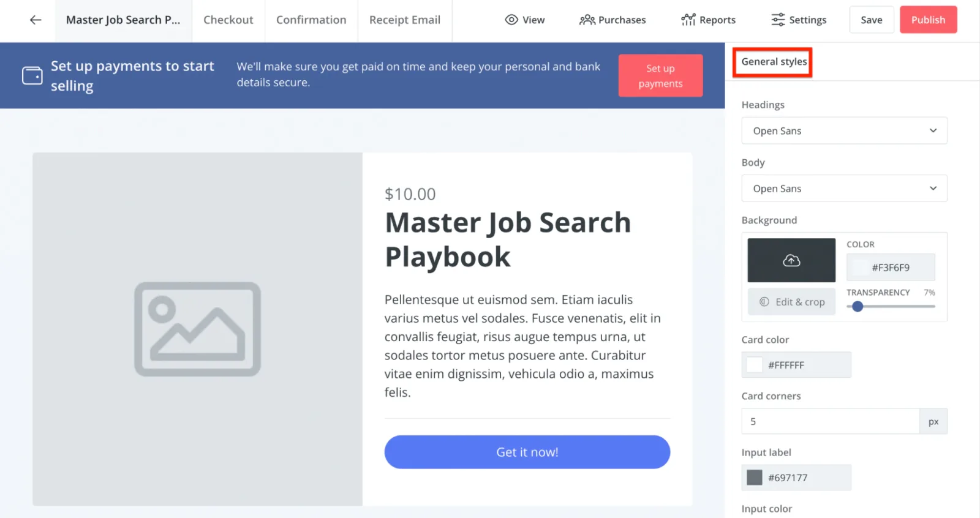This screenshot has width=980, height=518.
Task: Switch to the Confirmation tab
Action: click(311, 20)
